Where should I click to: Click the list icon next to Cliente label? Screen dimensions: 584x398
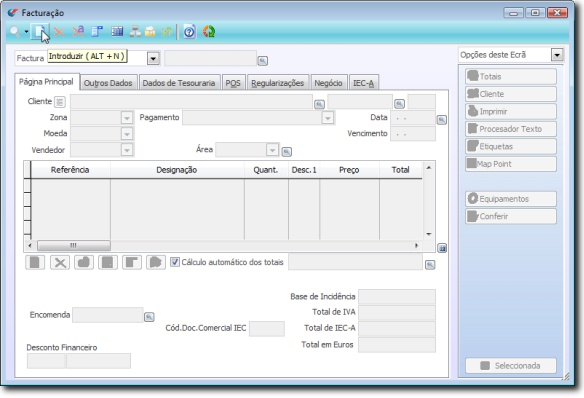[60, 102]
